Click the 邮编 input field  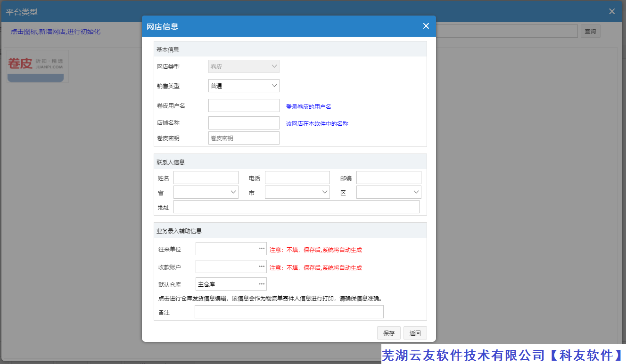point(389,178)
